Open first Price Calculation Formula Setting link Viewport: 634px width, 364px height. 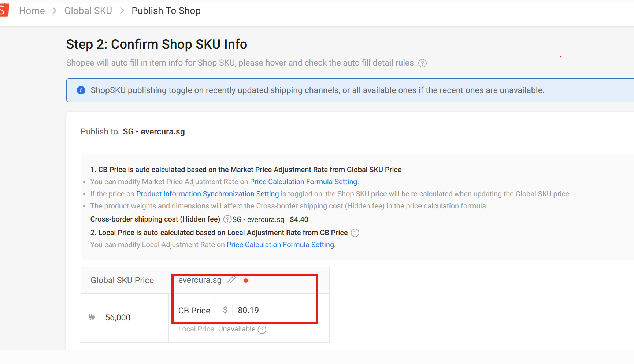(x=304, y=182)
